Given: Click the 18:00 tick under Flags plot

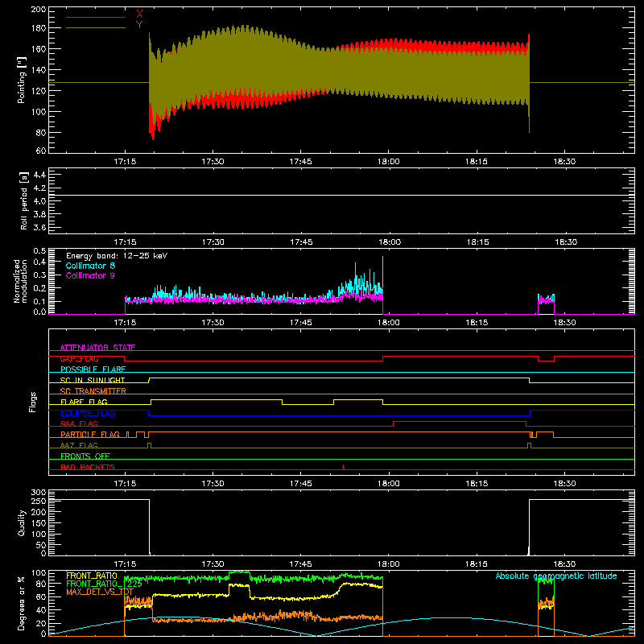Looking at the screenshot, I should pyautogui.click(x=389, y=484).
